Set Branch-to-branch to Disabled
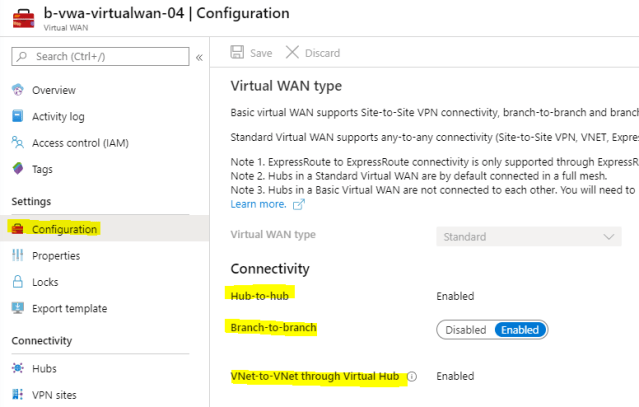Image resolution: width=639 pixels, height=407 pixels. click(465, 330)
